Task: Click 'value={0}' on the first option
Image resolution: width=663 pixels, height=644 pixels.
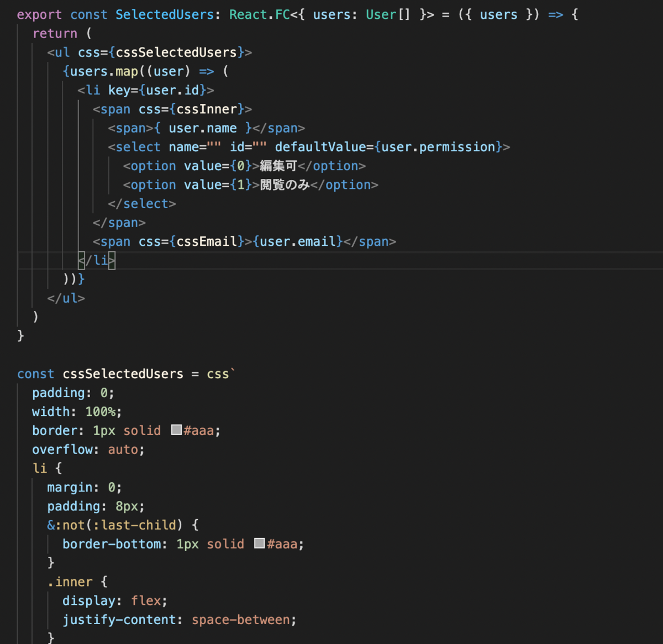Action: click(218, 166)
